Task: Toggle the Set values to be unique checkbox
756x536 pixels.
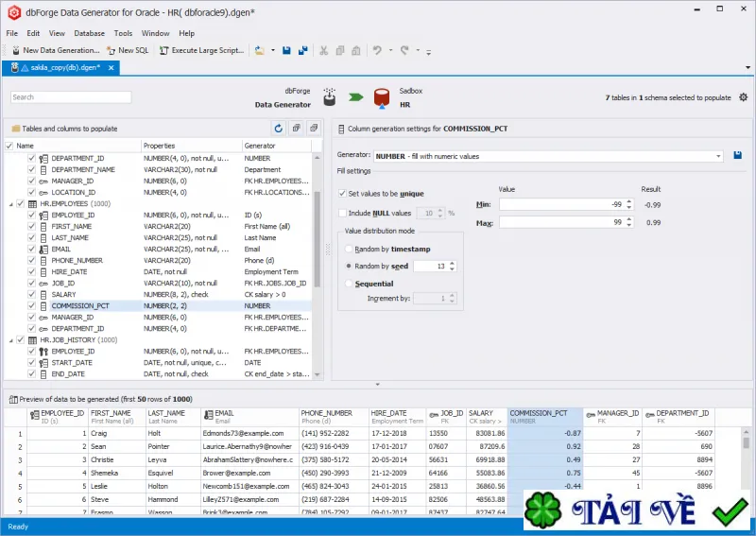Action: 342,194
